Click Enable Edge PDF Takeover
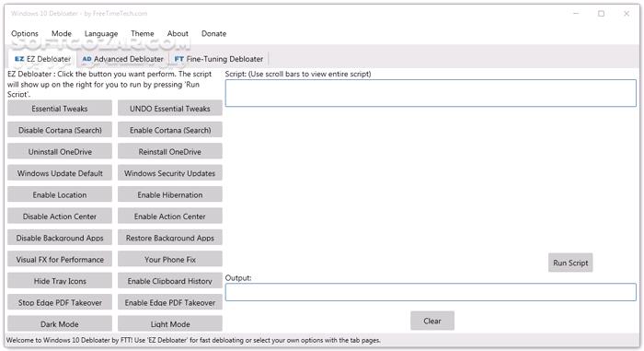 pos(170,302)
